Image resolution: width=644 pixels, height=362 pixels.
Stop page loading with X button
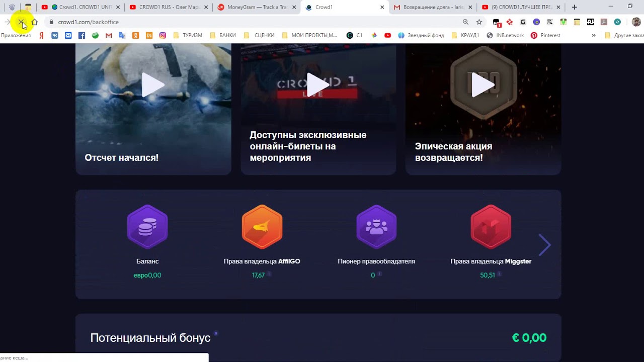click(x=21, y=22)
